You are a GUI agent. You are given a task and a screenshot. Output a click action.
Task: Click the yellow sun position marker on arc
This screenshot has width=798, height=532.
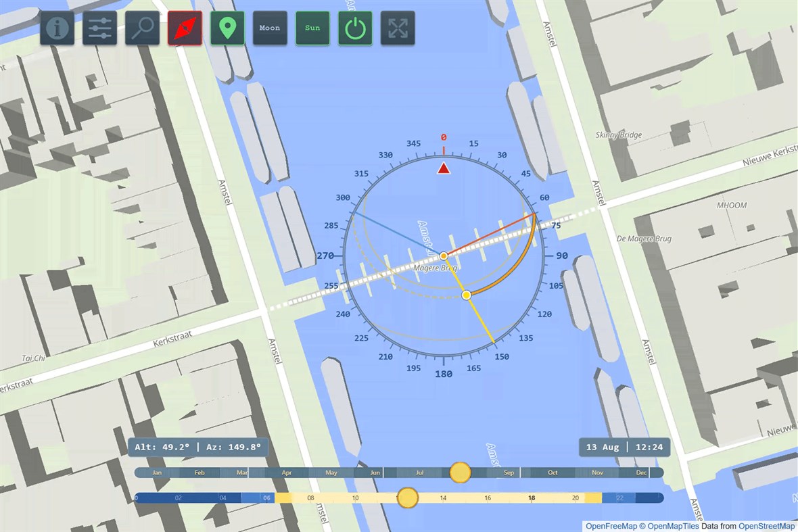pos(466,295)
